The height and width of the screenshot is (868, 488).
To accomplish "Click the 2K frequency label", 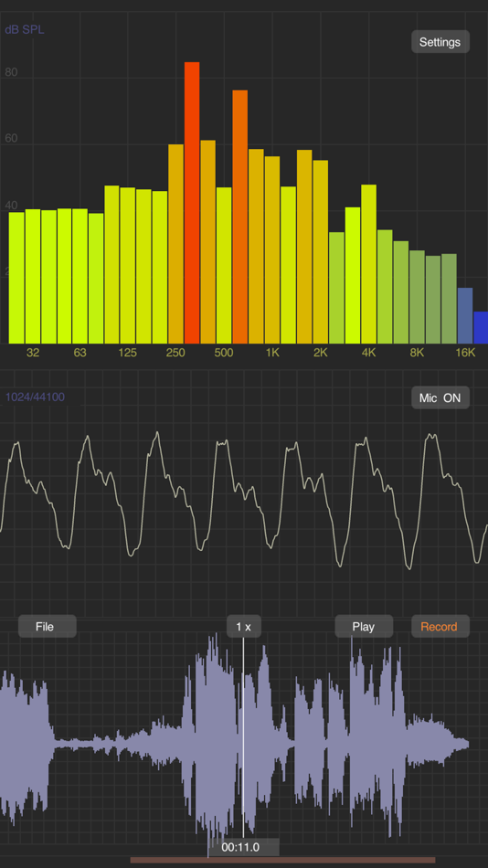I will [x=321, y=353].
